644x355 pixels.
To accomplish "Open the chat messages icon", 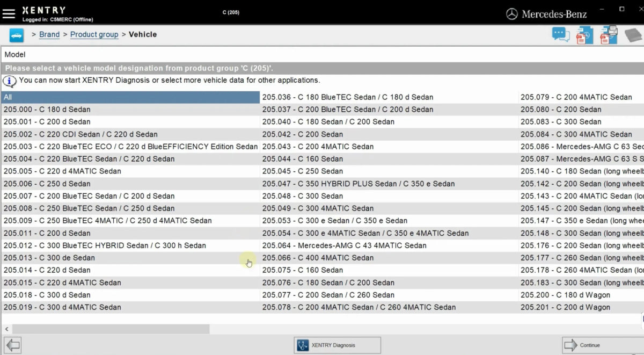I will click(x=560, y=34).
